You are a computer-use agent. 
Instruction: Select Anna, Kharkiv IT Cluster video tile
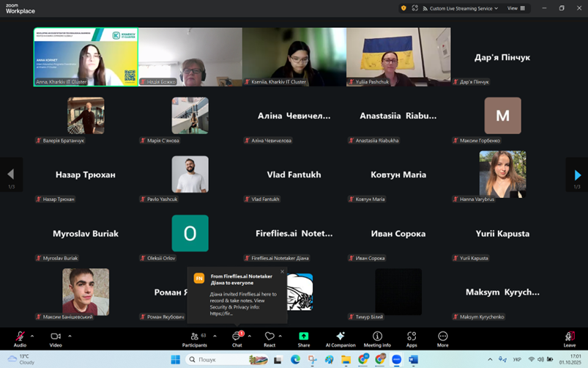coord(86,57)
